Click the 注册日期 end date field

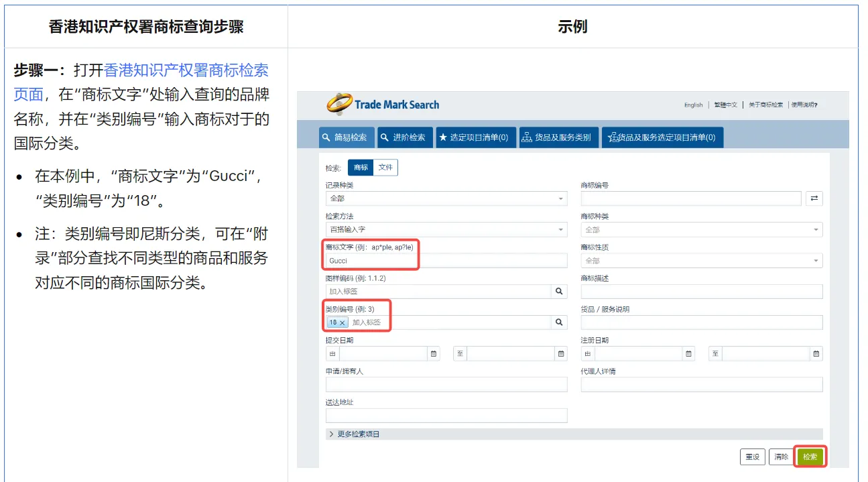pos(766,353)
